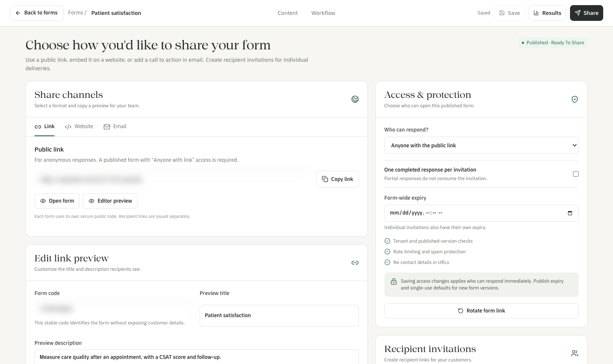Click the Forms breadcrumb link
This screenshot has height=364, width=613.
pyautogui.click(x=76, y=13)
